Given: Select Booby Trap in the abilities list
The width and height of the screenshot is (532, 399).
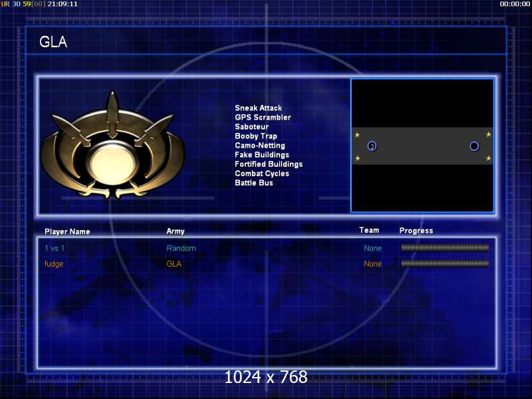Looking at the screenshot, I should (x=256, y=136).
